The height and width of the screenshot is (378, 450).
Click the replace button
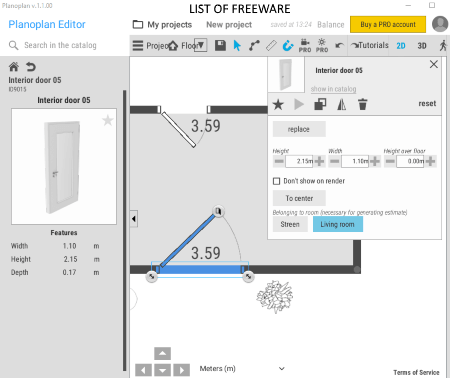(x=299, y=129)
